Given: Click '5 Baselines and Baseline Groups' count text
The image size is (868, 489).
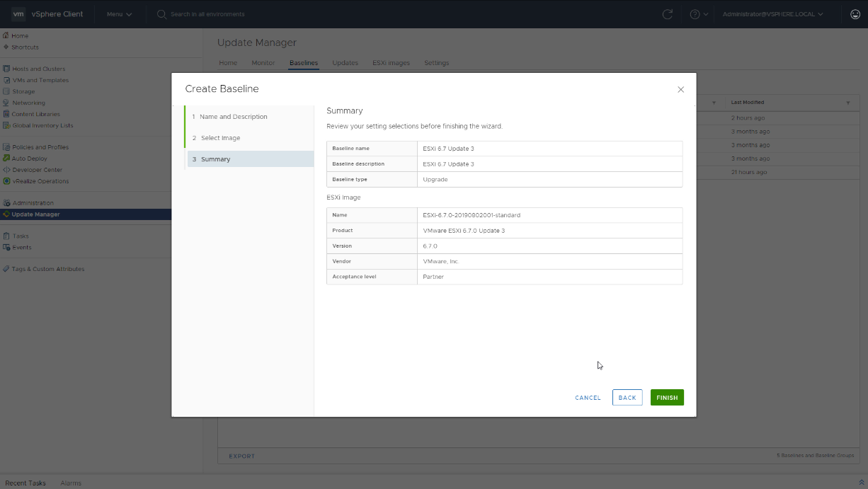Looking at the screenshot, I should (815, 456).
